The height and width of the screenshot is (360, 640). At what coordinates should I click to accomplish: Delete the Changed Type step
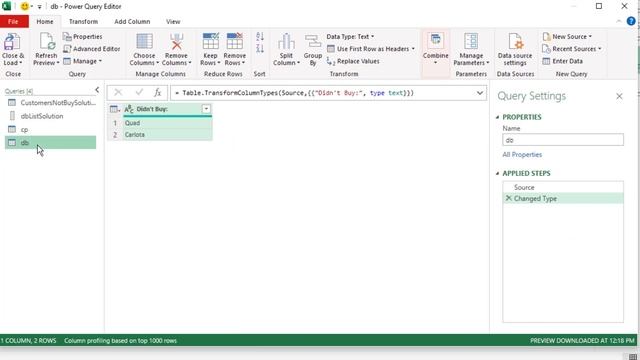coord(508,198)
